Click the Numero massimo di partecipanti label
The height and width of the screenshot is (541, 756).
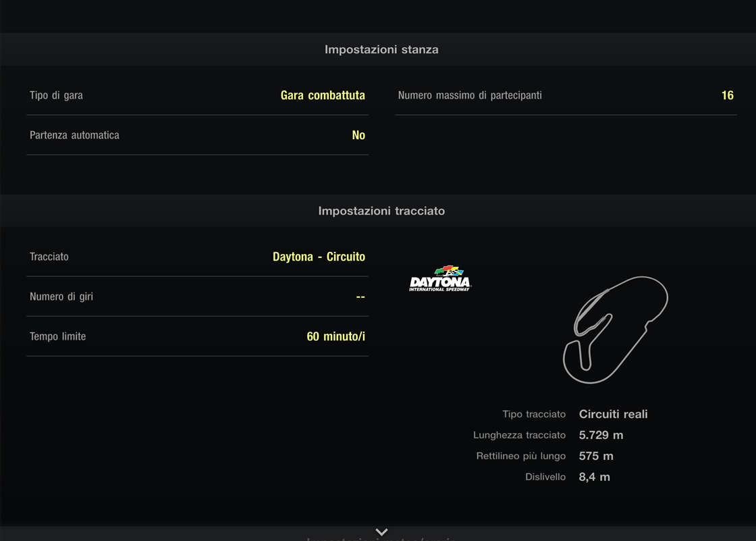pos(470,95)
